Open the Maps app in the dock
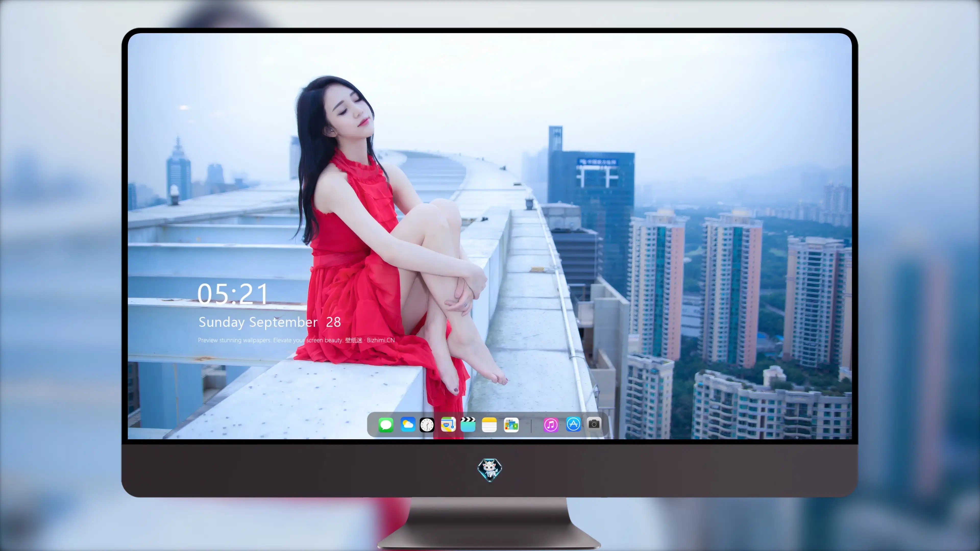This screenshot has height=551, width=980. click(x=448, y=425)
